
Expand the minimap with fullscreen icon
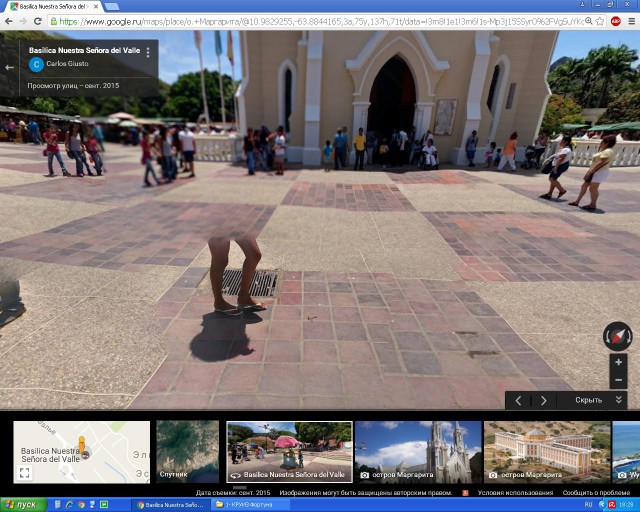(x=24, y=473)
